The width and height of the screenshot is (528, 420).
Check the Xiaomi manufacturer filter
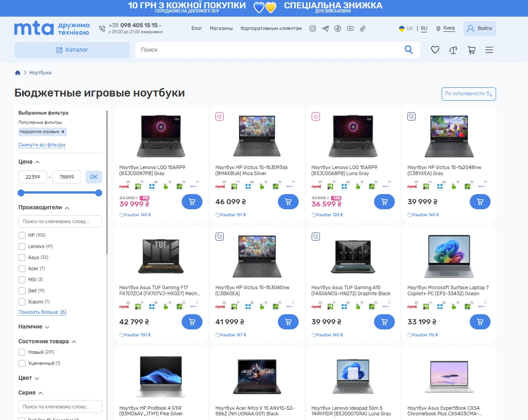point(22,302)
